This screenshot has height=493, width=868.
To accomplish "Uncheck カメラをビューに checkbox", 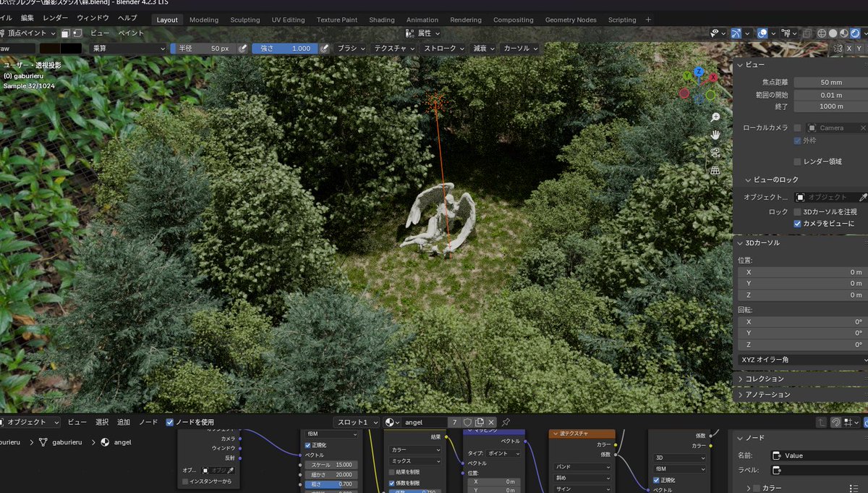I will (x=798, y=224).
